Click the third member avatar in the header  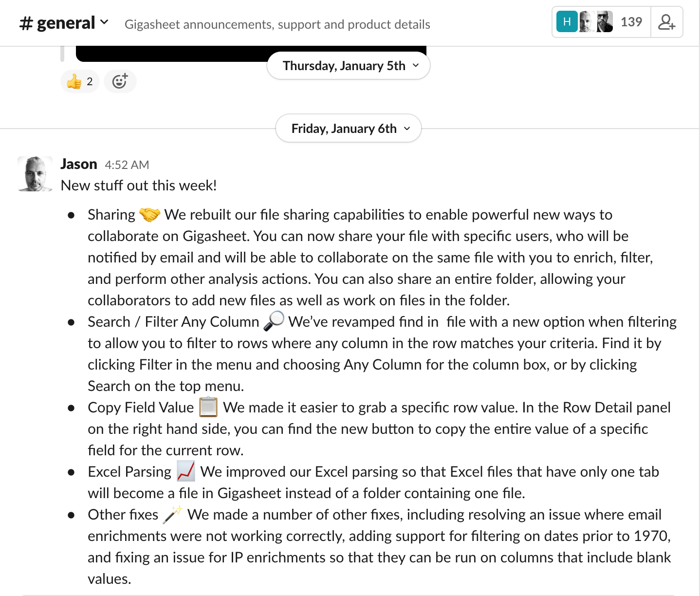(x=604, y=22)
